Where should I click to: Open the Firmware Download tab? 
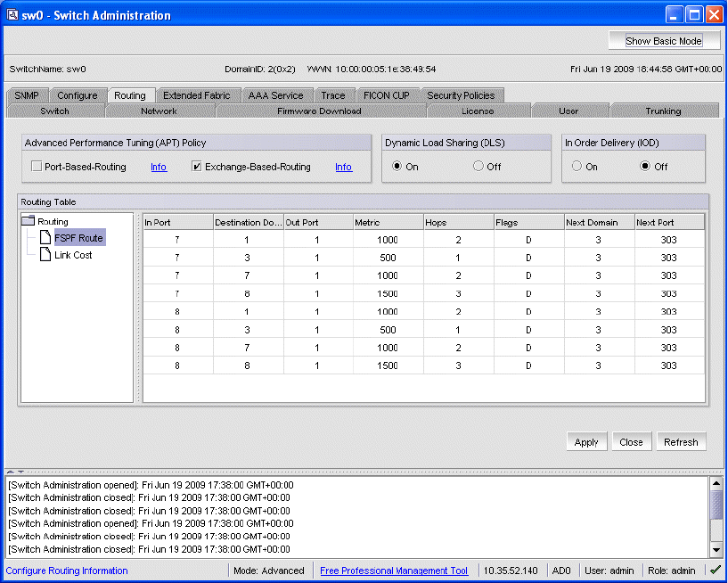(319, 111)
